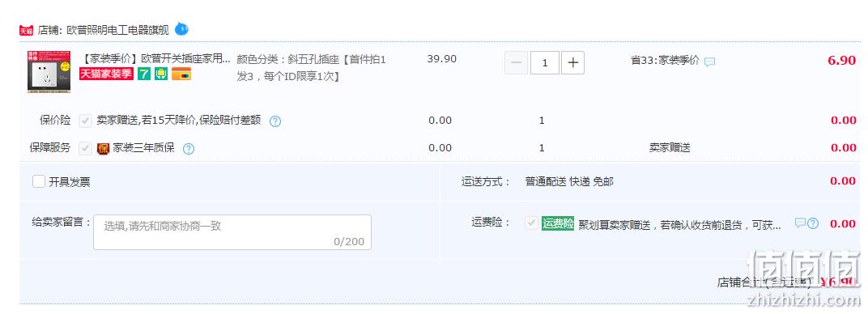Click the 天猫家装季 promotion badge
This screenshot has width=868, height=314.
106,74
